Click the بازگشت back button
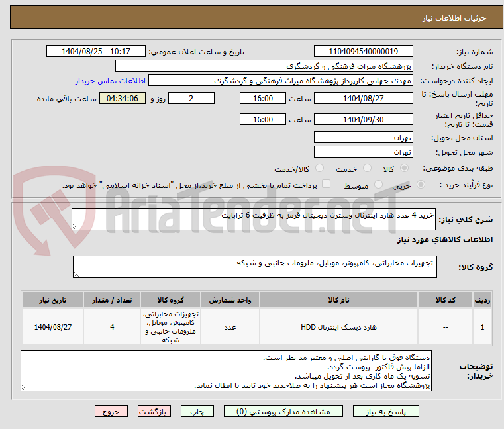Screen dimensions: 504x429 (154, 411)
